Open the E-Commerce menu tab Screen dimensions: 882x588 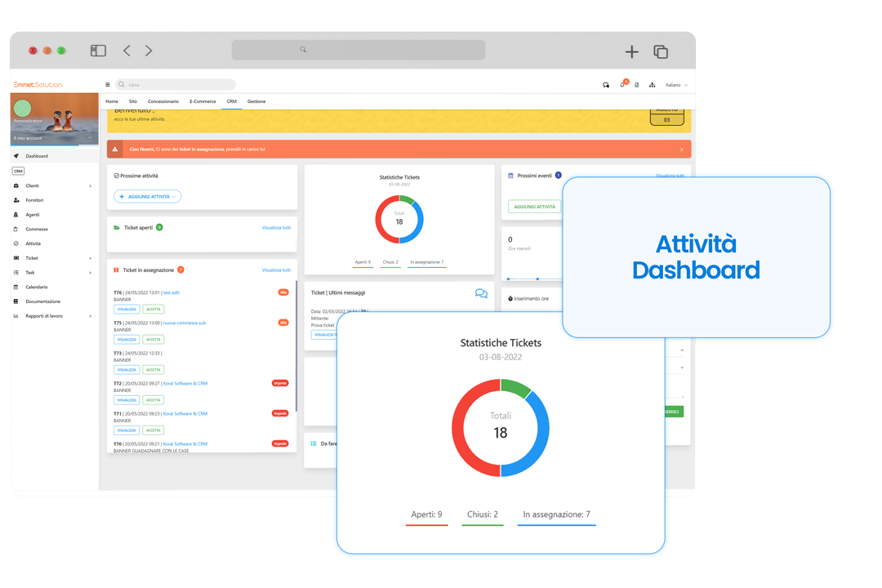203,101
